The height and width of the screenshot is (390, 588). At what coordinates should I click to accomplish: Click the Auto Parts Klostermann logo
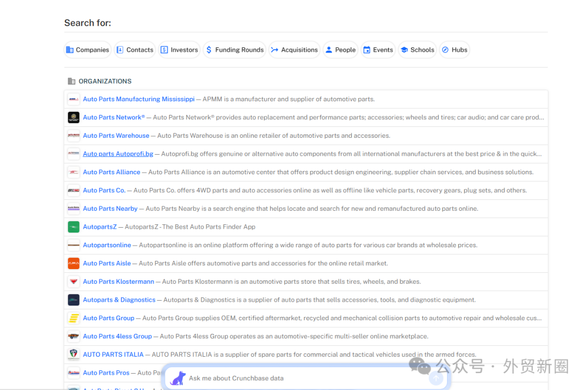coord(73,282)
